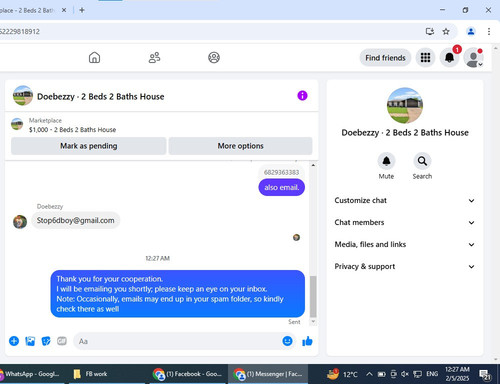
Task: Go to the Facebook Home icon
Action: click(x=94, y=58)
